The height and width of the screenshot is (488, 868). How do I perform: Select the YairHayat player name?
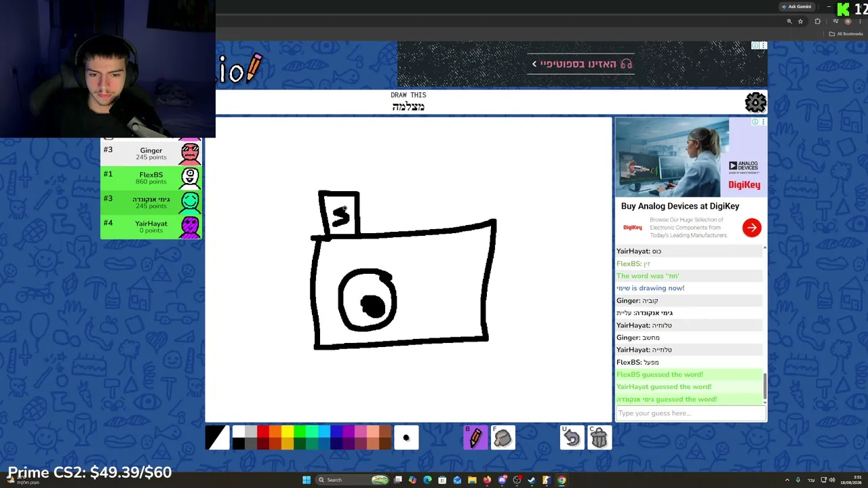(151, 224)
